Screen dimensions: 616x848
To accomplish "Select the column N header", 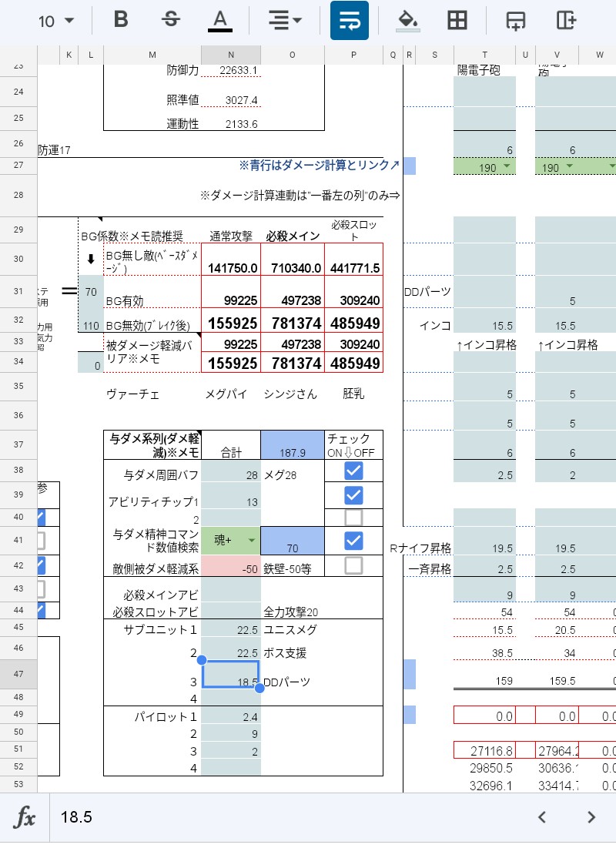I will [231, 55].
